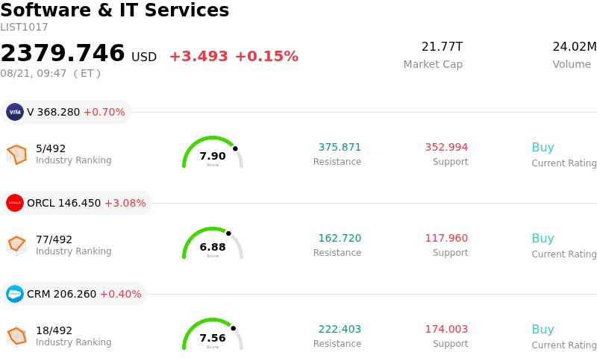Click the Oracle red logo icon
This screenshot has width=597, height=364.
pyautogui.click(x=15, y=203)
